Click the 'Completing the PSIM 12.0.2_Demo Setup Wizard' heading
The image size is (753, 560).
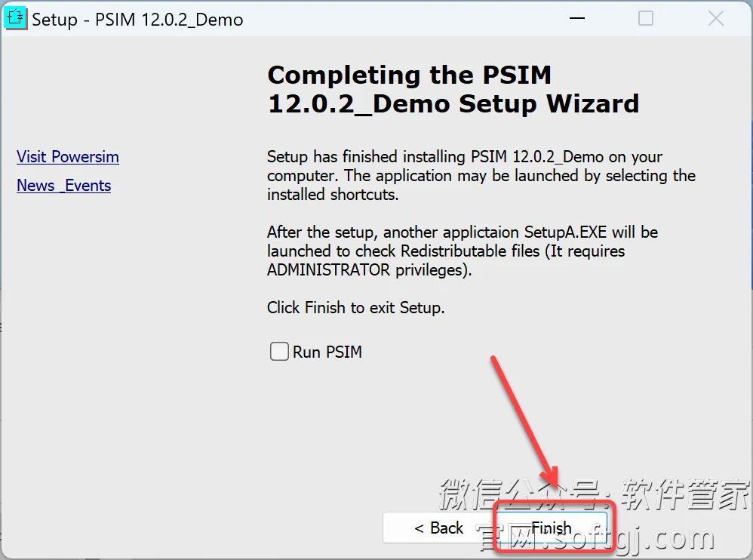click(453, 89)
